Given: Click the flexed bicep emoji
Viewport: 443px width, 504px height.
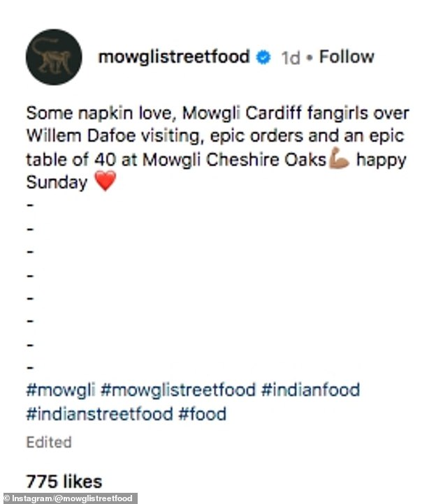Looking at the screenshot, I should point(339,158).
